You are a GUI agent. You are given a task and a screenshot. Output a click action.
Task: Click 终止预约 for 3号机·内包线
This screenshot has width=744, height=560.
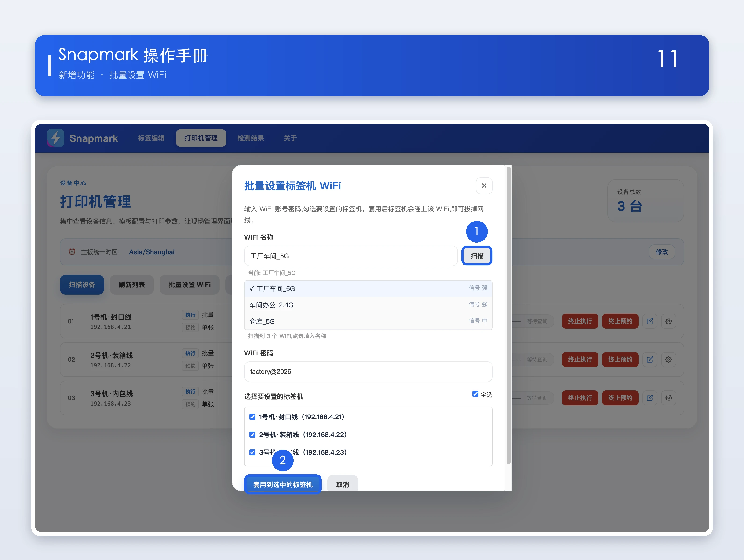[620, 398]
